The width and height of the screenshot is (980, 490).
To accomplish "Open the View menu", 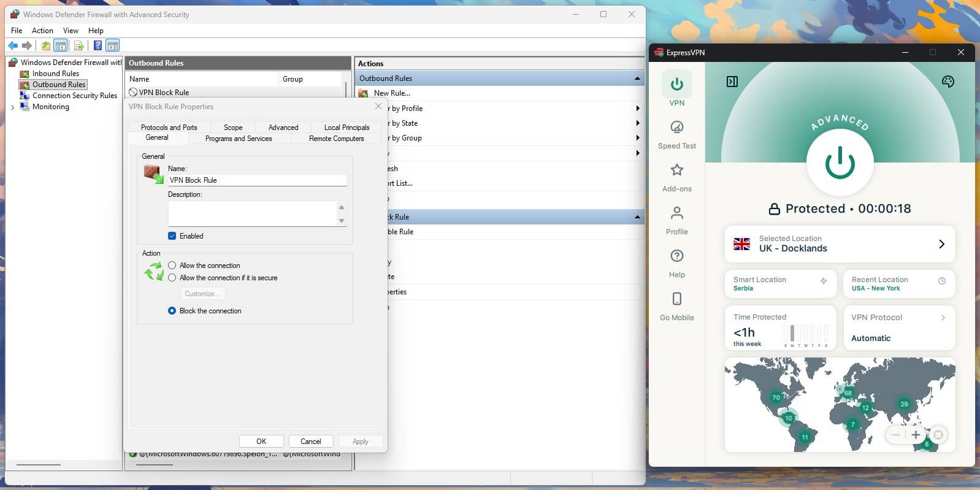I will point(71,31).
